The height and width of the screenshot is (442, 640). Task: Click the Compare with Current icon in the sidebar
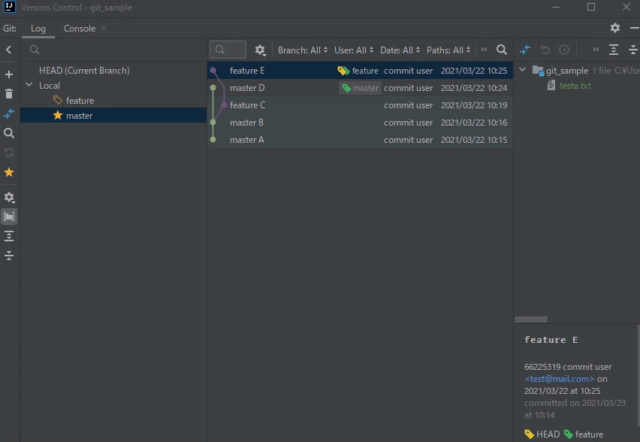point(9,113)
